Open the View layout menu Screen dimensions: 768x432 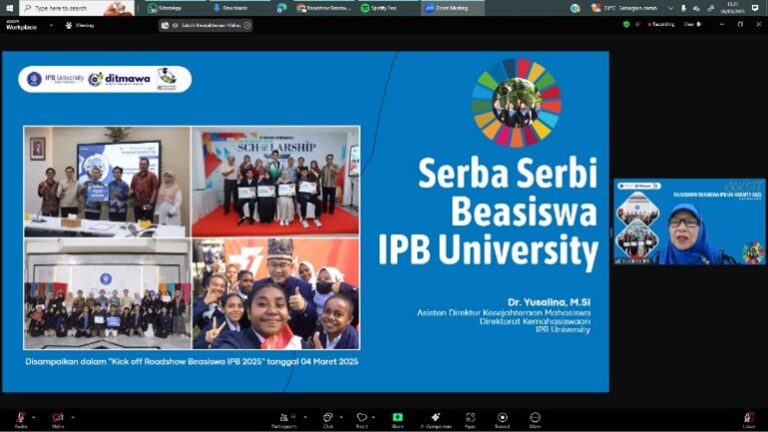(x=692, y=24)
